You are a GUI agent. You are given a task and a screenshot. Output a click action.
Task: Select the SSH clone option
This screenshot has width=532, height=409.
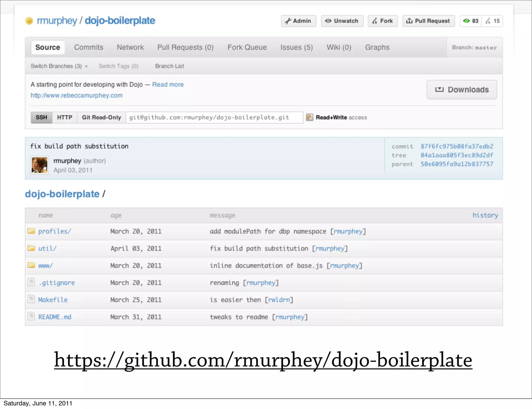pyautogui.click(x=42, y=118)
